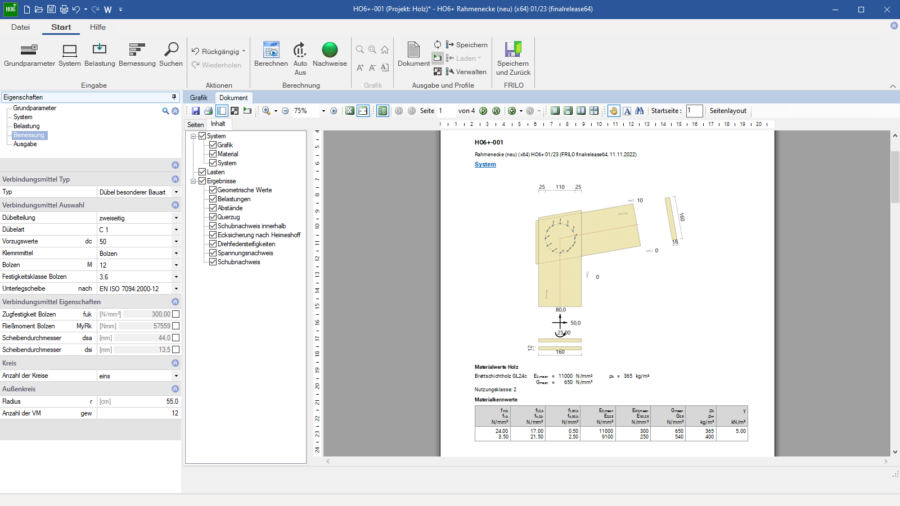Follow the System link in the document
The image size is (900, 506).
[485, 164]
